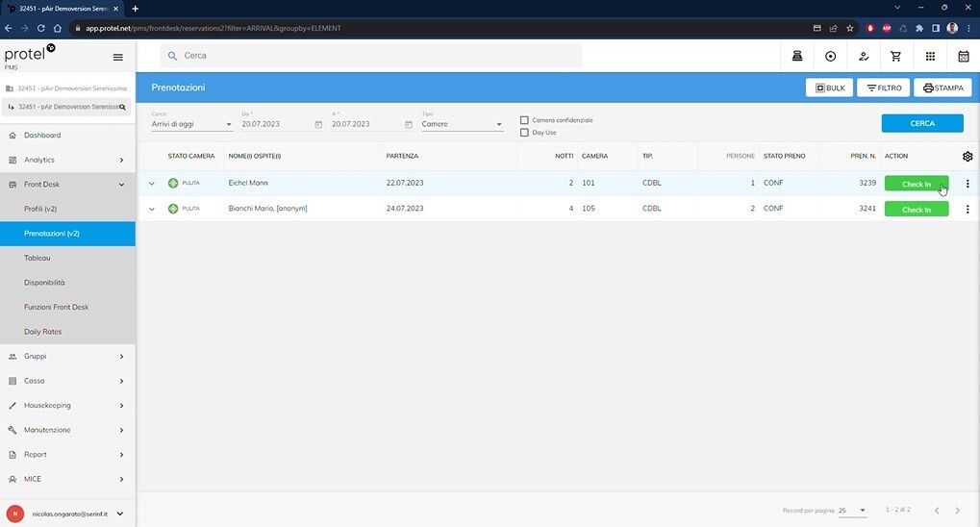Click the Cerca search field
Screen dimensions: 980x527
(x=375, y=56)
